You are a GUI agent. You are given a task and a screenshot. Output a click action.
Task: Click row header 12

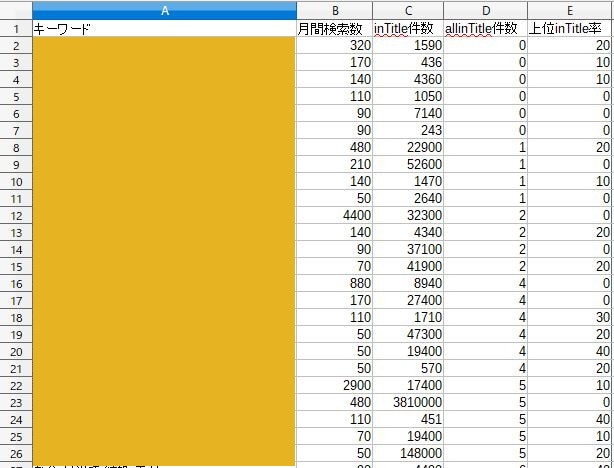pos(16,215)
